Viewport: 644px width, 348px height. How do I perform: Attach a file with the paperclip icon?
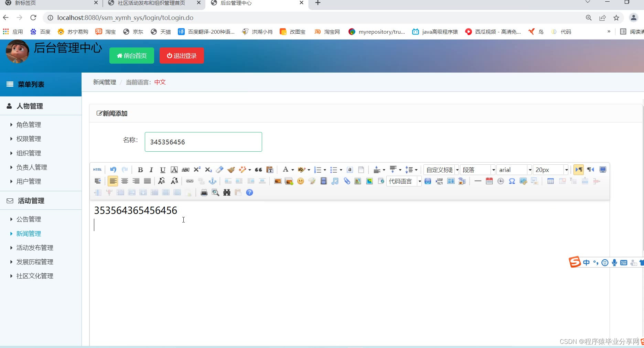347,181
